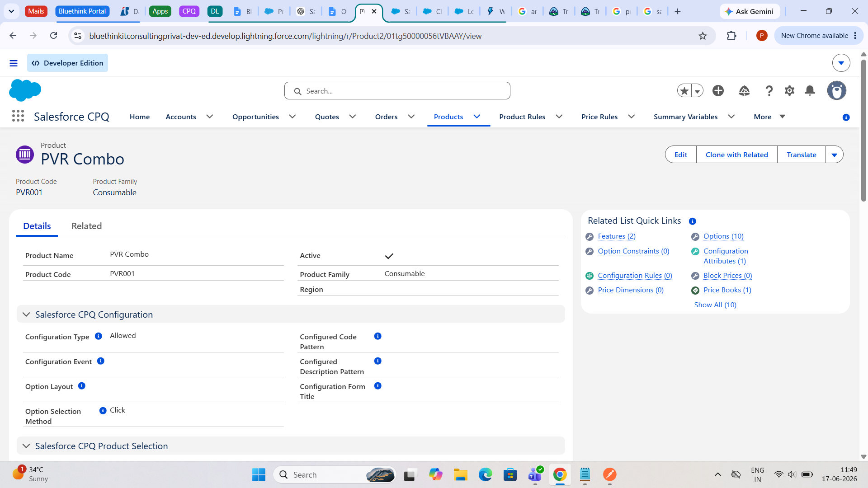This screenshot has width=868, height=488.
Task: Click Show All (10) link
Action: click(x=715, y=305)
